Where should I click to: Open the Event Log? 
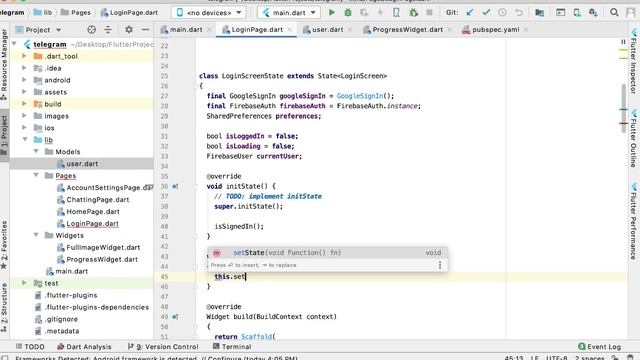[x=600, y=347]
